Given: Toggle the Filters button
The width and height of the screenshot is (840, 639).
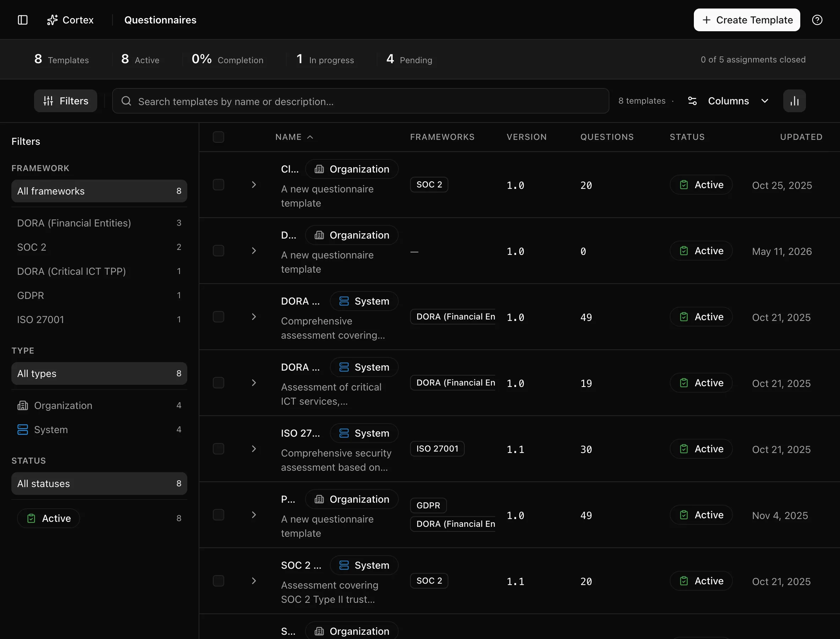Looking at the screenshot, I should pyautogui.click(x=65, y=101).
